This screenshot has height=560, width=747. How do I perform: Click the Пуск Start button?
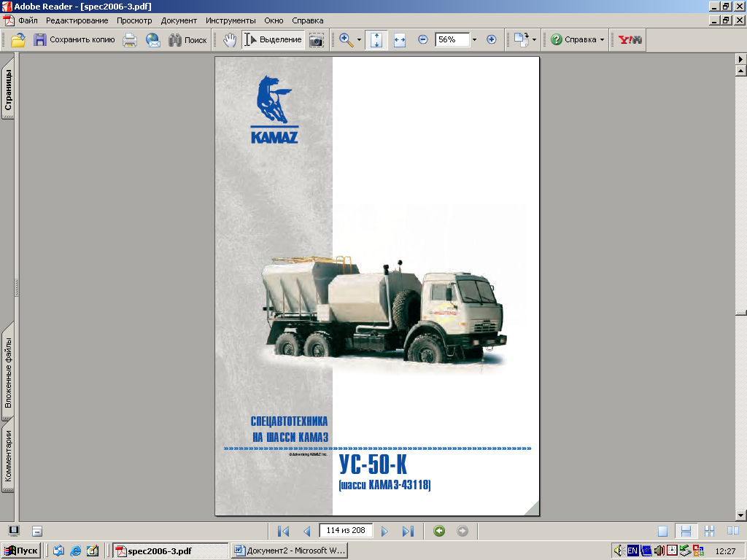[x=21, y=551]
